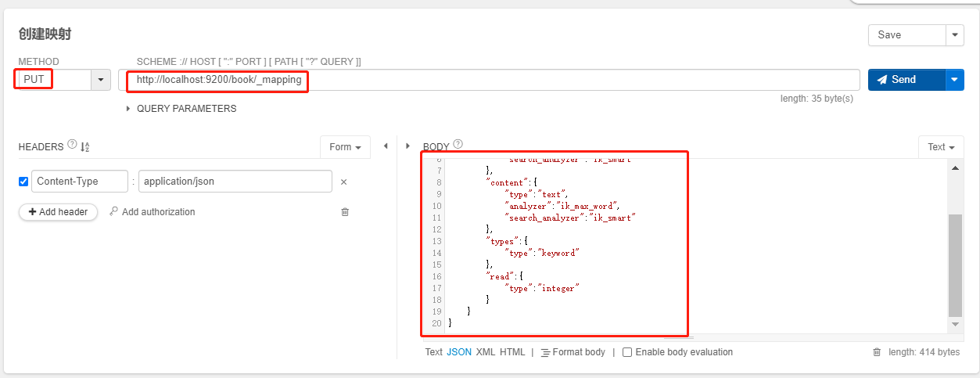Open the Send button dropdown arrow
Image resolution: width=980 pixels, height=378 pixels.
955,80
